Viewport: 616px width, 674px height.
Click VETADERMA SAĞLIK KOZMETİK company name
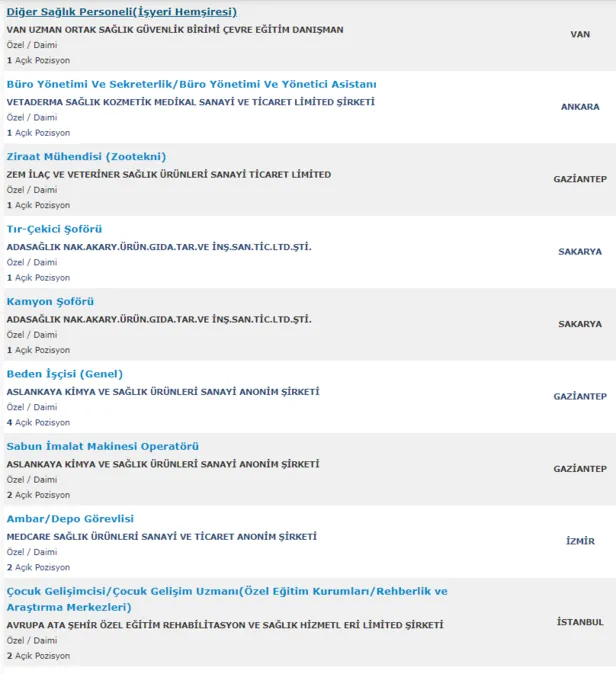point(190,102)
